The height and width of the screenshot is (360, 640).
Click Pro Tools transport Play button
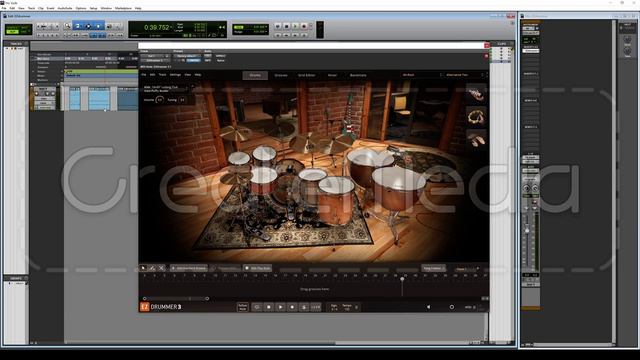(x=295, y=26)
